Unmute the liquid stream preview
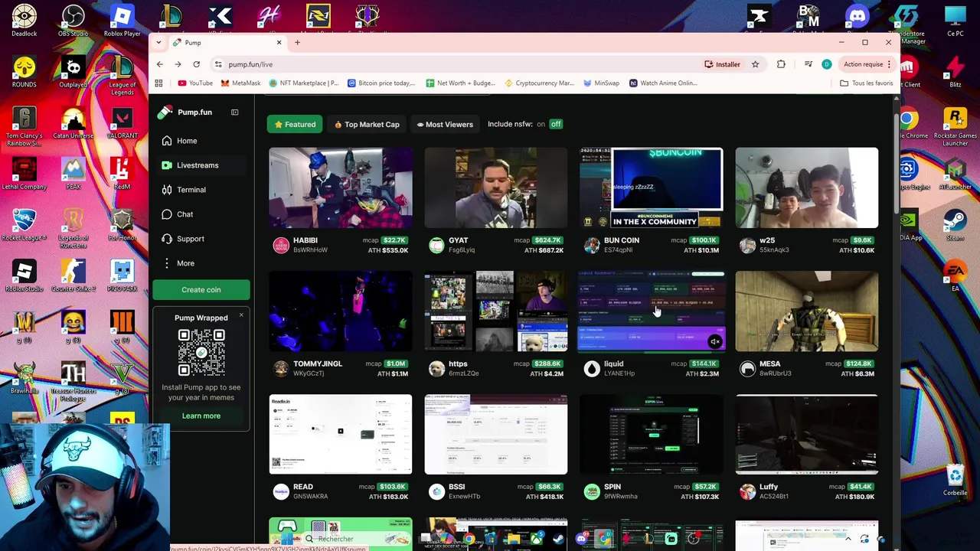The image size is (980, 551). pyautogui.click(x=714, y=342)
